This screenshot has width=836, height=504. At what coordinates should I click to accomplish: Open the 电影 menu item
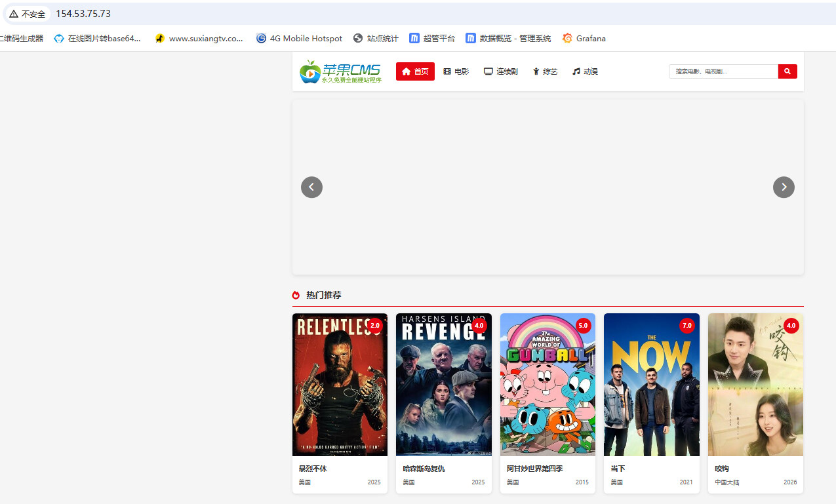[456, 71]
